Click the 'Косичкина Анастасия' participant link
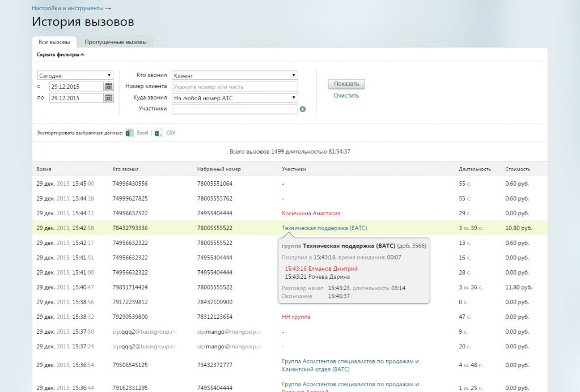The image size is (580, 392). click(311, 214)
